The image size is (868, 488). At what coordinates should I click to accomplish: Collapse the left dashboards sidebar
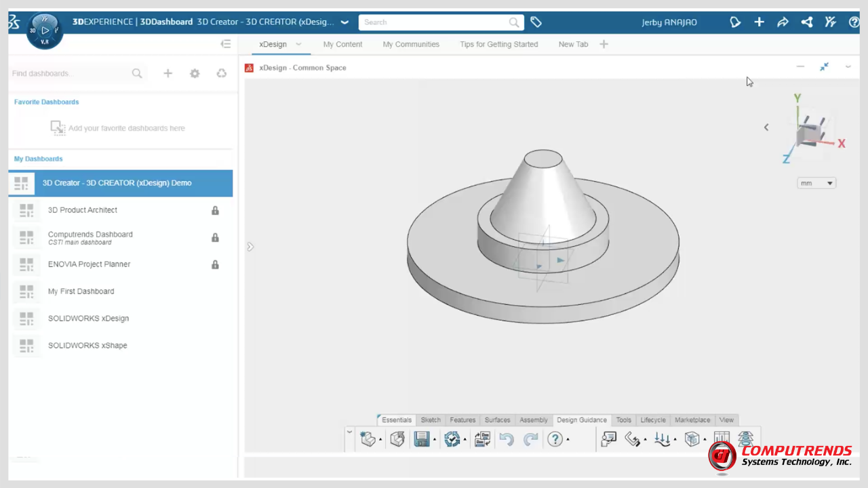pyautogui.click(x=226, y=44)
